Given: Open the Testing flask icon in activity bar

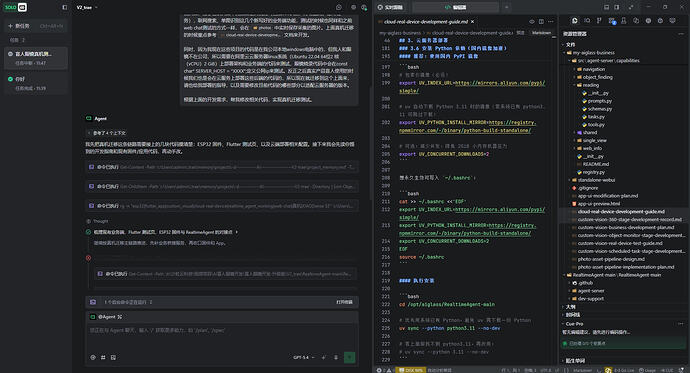Looking at the screenshot, I should point(624,21).
